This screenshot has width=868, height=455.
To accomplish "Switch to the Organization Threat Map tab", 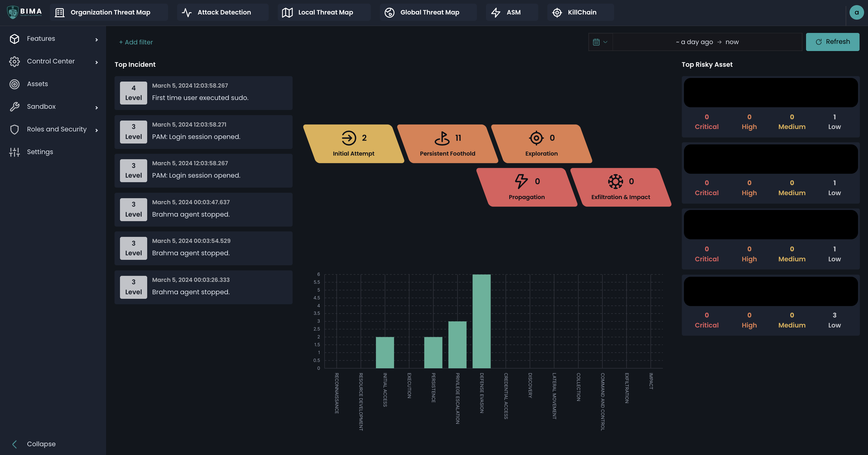I will click(109, 12).
